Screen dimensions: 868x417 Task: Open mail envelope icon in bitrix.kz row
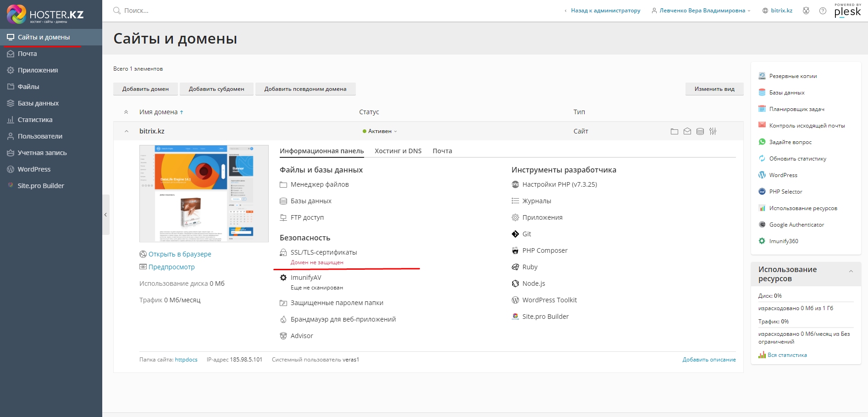point(687,131)
